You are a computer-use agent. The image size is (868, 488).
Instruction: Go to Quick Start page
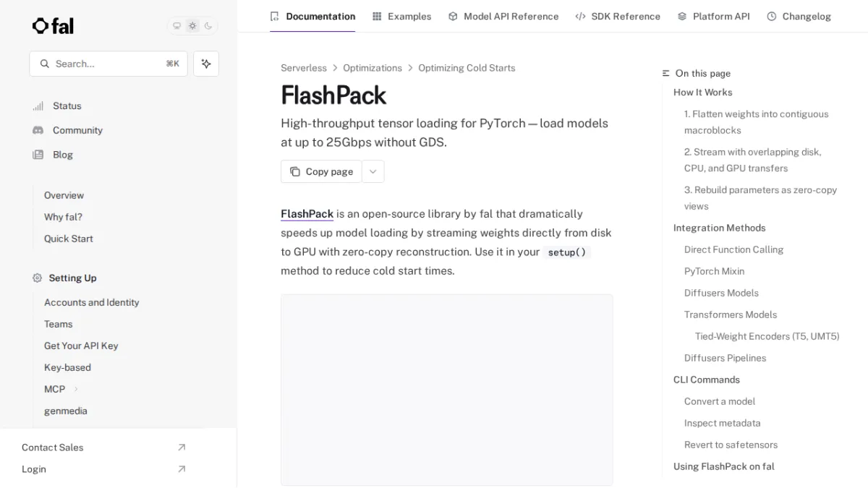[68, 239]
